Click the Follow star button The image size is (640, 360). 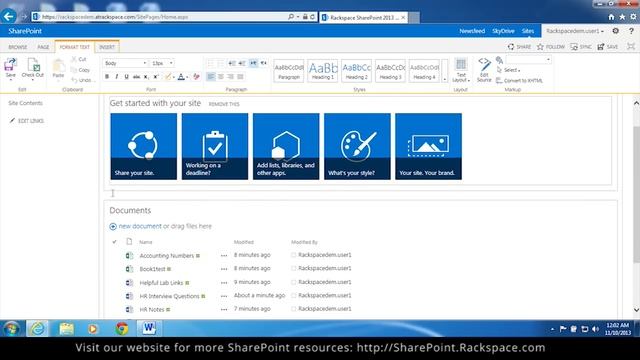(551, 47)
